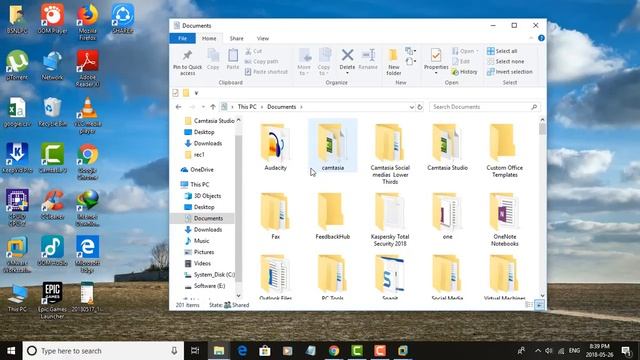Select the Audacity folder
The image size is (640, 360).
(x=275, y=147)
